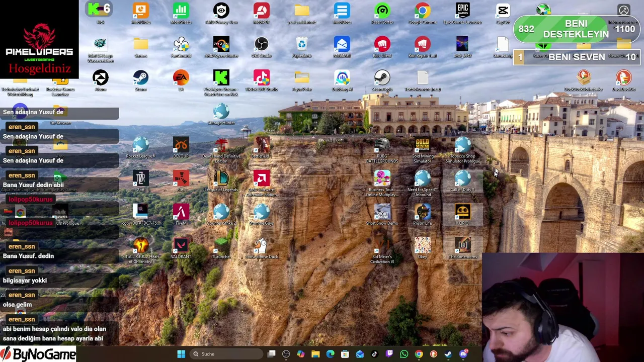Open VALORANT desktop shortcut
Viewport: 644px width, 362px height.
[181, 249]
